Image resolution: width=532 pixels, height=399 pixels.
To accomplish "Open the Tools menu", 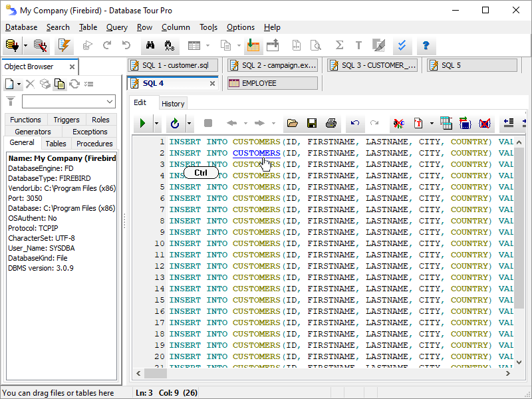I will pos(208,27).
